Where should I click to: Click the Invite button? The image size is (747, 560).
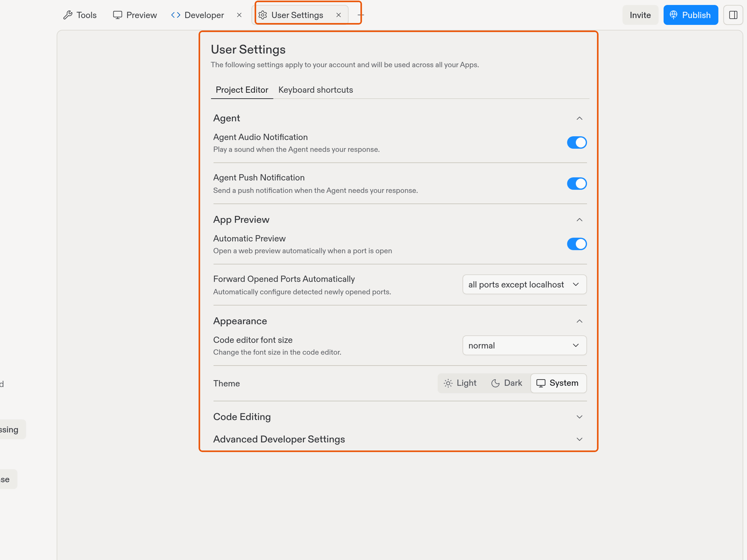[x=640, y=15]
